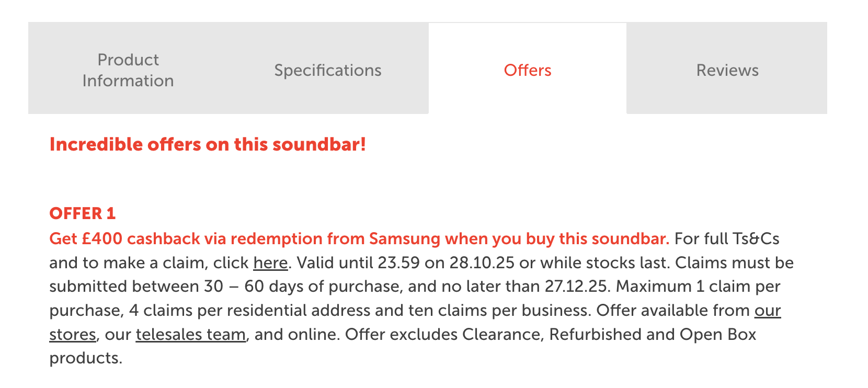Viewport: 868px width, 388px height.
Task: Select the Offers tab
Action: coord(528,70)
